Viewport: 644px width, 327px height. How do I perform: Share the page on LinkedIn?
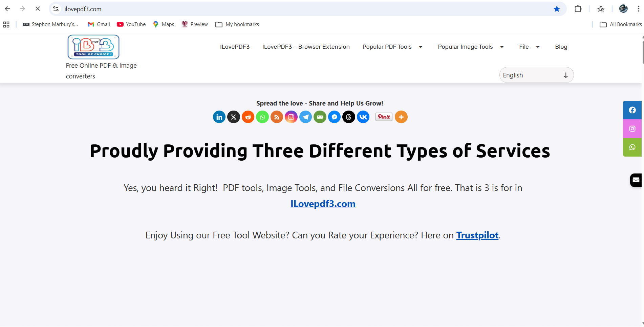click(219, 117)
